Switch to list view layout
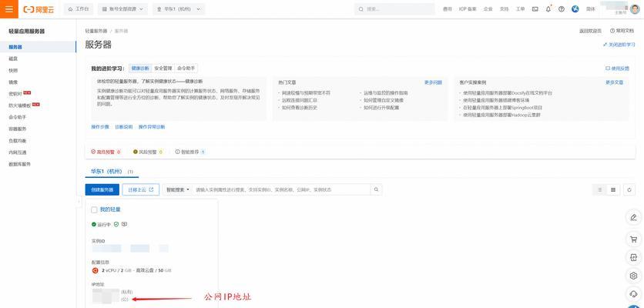This screenshot has height=308, width=644. point(600,189)
